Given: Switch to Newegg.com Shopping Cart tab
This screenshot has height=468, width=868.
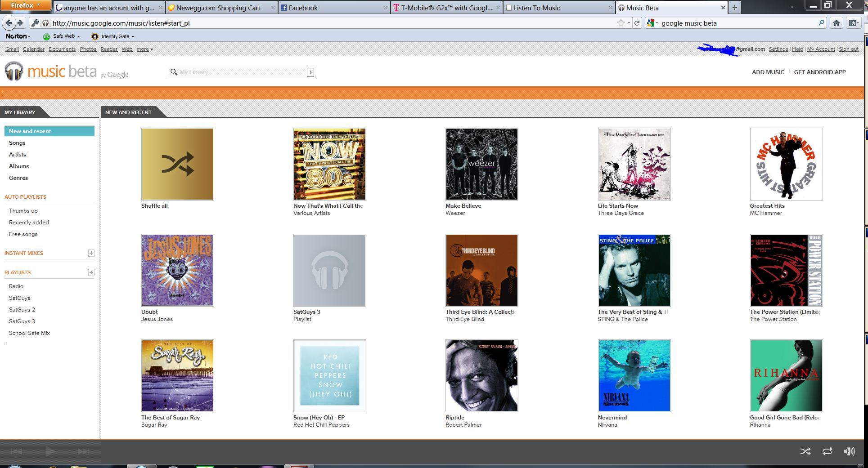Looking at the screenshot, I should tap(221, 8).
